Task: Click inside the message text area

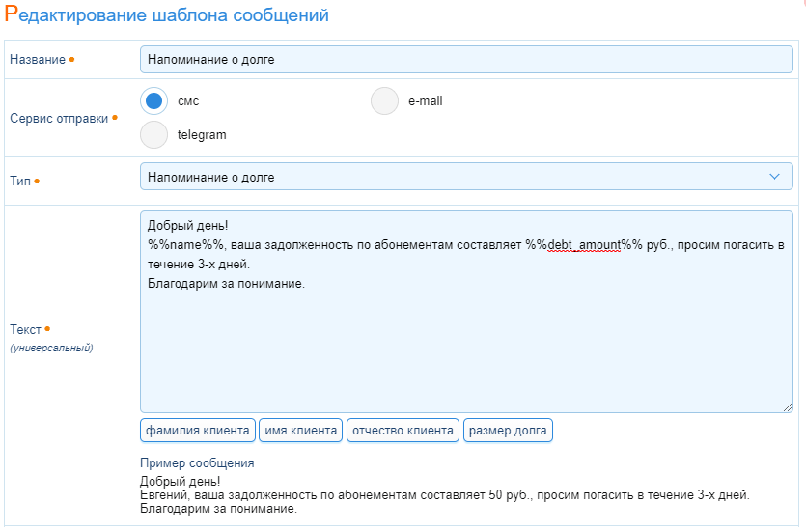Action: [x=466, y=348]
